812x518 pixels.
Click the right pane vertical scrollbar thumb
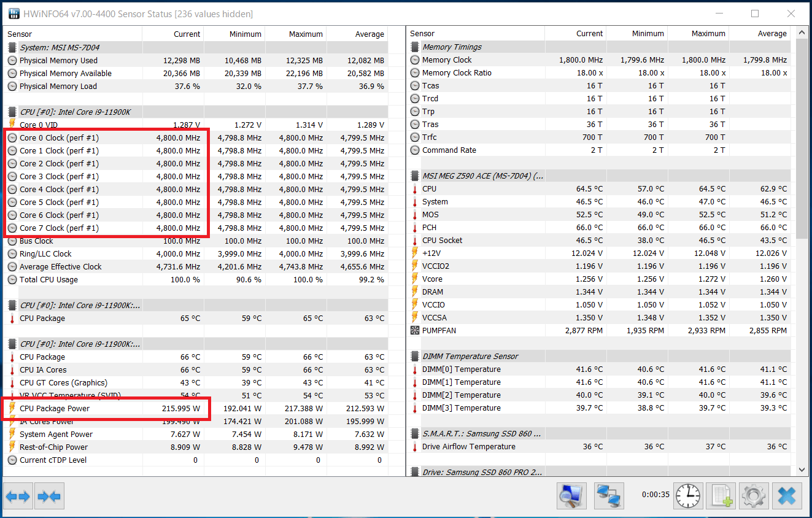pyautogui.click(x=802, y=138)
